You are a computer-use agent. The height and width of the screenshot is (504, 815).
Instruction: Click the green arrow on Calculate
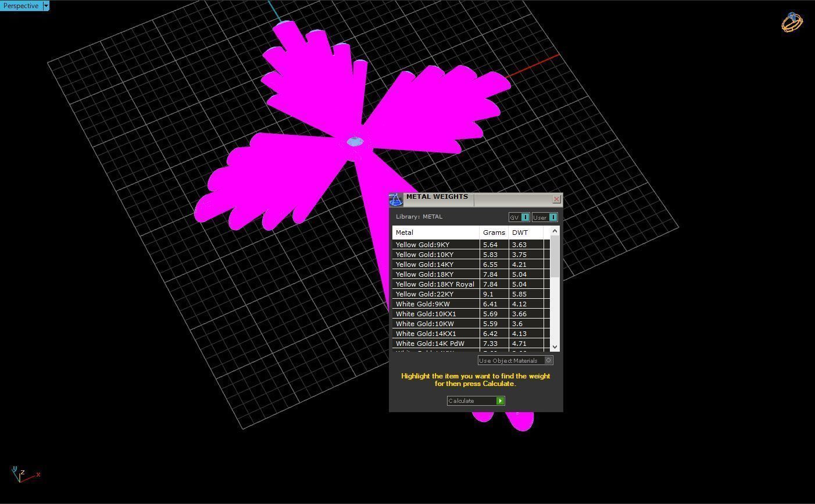tap(500, 401)
